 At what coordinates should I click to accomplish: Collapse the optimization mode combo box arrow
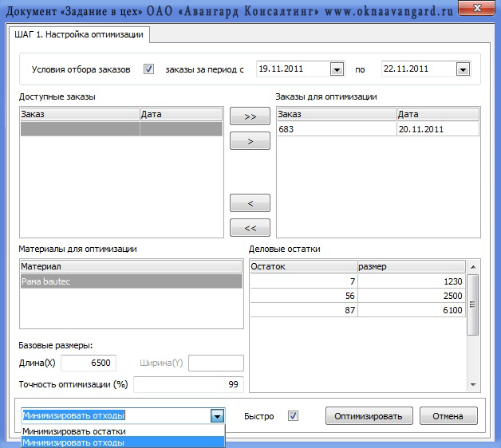216,415
